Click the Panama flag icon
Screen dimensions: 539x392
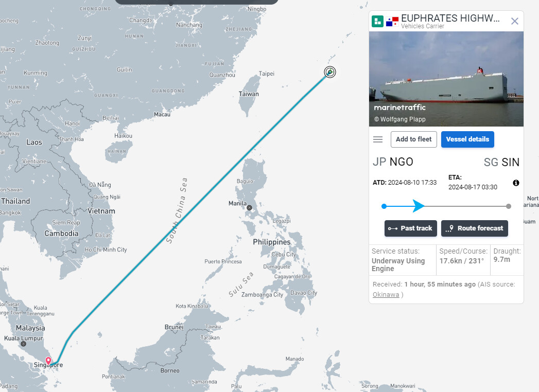tap(392, 22)
